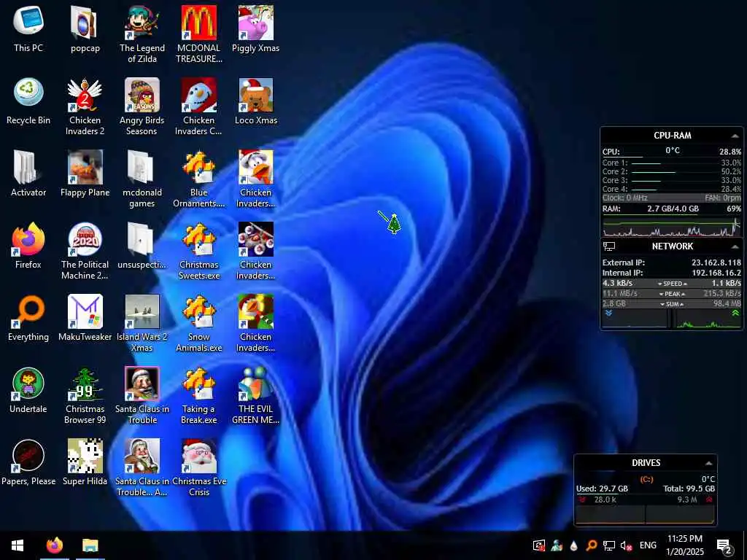Click the NETWORK widget monitor icon
Image resolution: width=747 pixels, height=560 pixels.
tap(609, 246)
